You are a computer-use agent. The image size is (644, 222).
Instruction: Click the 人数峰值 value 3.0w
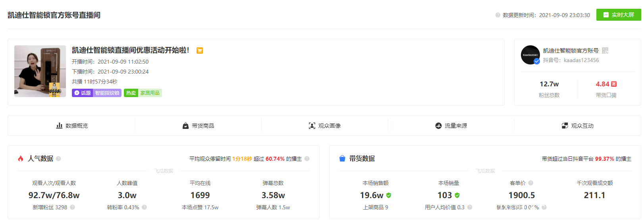(127, 195)
